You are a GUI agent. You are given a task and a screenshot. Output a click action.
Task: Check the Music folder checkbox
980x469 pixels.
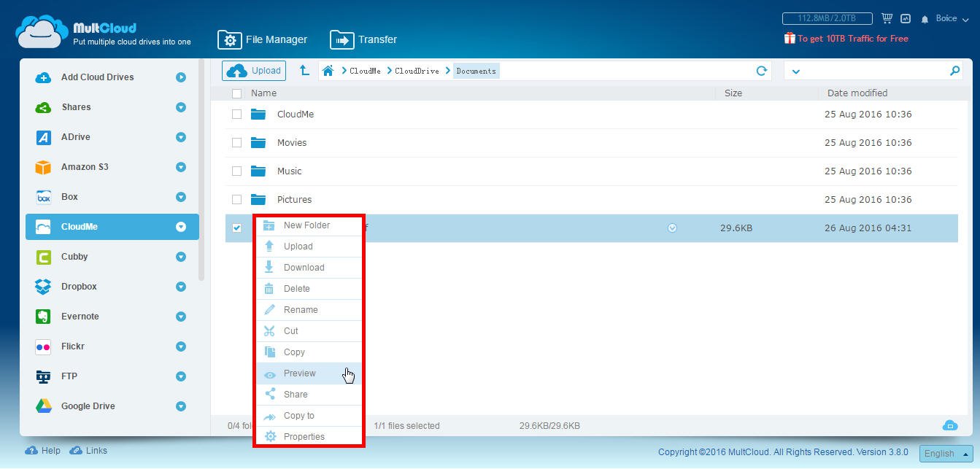[236, 171]
